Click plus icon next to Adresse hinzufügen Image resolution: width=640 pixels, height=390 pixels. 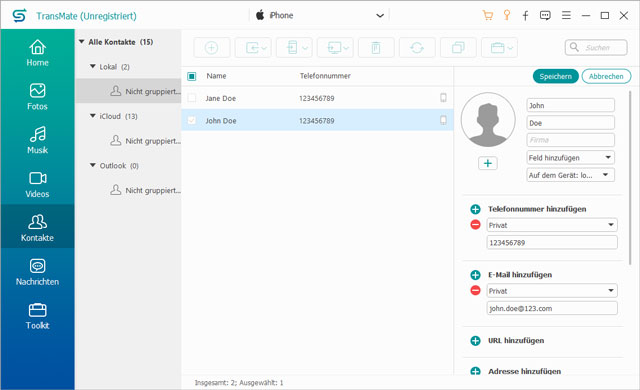[475, 371]
